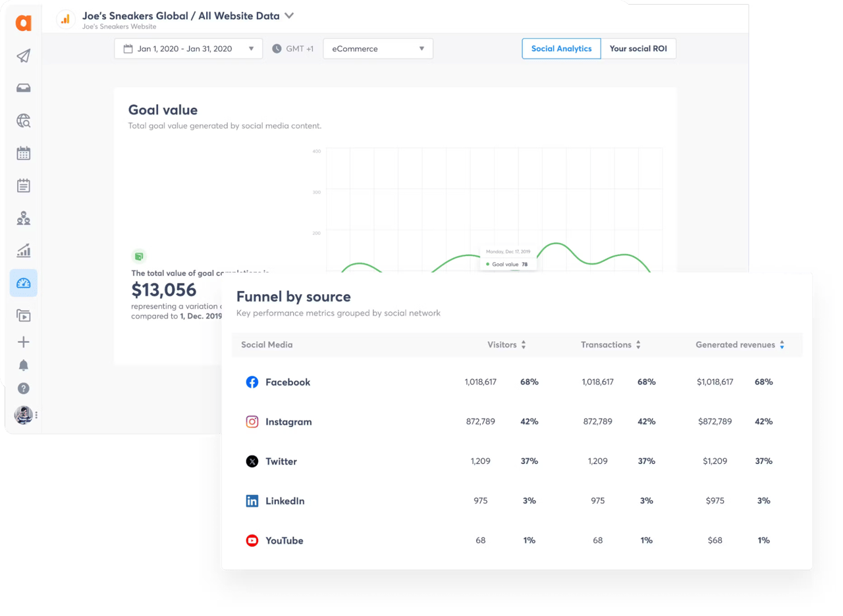The image size is (843, 616).
Task: Sort the table by Generated revenues
Action: (x=782, y=344)
